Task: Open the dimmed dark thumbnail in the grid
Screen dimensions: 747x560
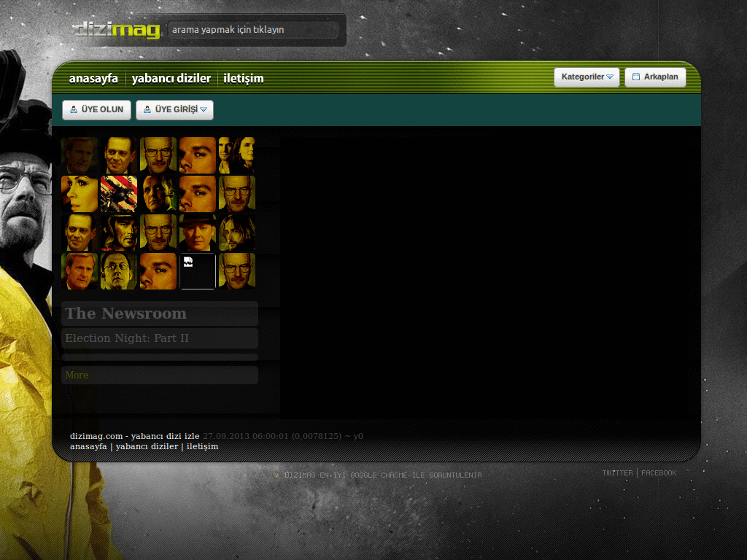Action: [x=80, y=155]
